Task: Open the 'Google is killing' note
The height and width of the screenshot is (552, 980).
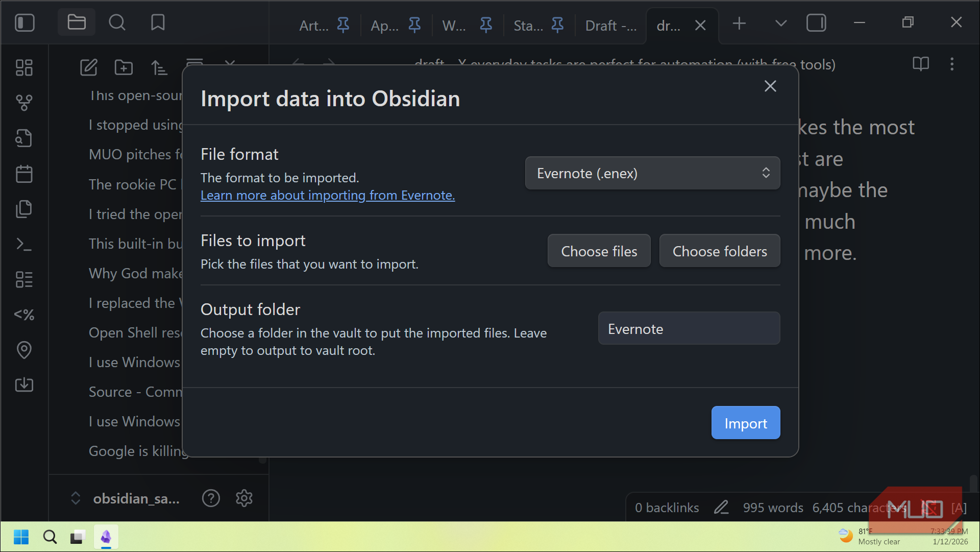Action: coord(139,451)
